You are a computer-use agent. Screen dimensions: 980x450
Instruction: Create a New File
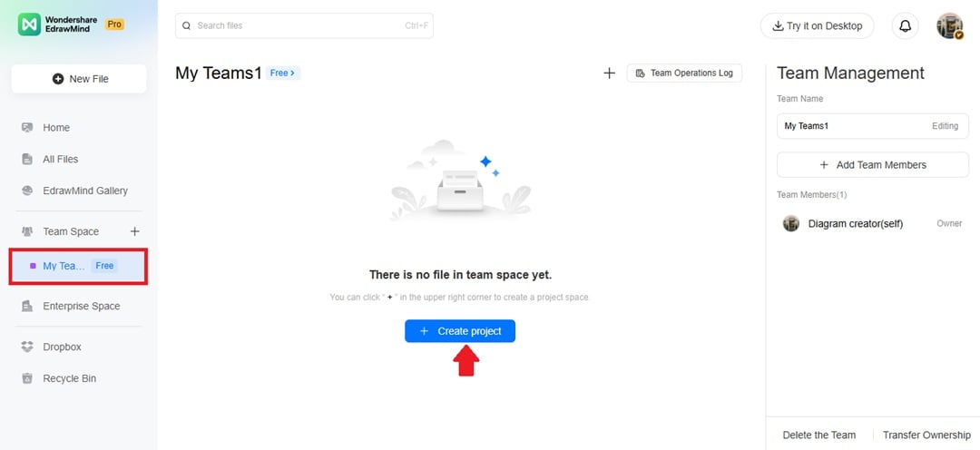79,79
